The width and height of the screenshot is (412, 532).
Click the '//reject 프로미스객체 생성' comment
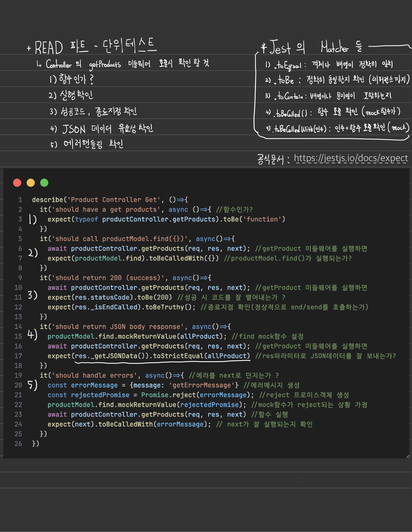point(304,395)
